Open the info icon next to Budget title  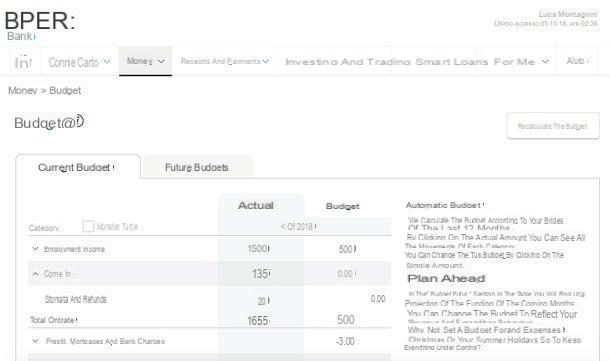point(80,121)
